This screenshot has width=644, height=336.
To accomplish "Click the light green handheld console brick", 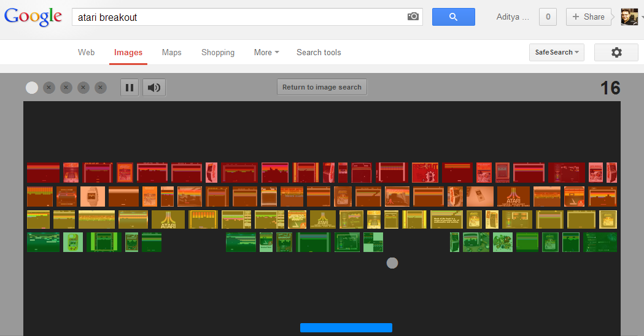I will click(72, 242).
